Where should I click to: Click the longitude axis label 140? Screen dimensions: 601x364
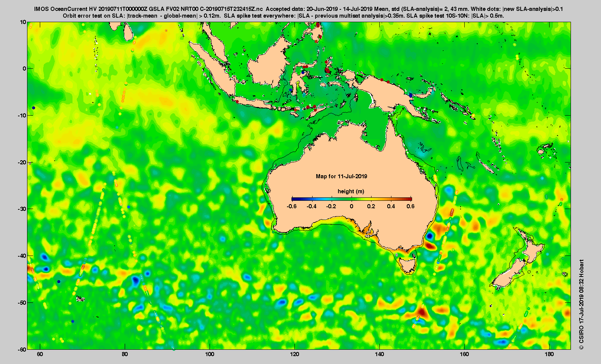point(379,354)
